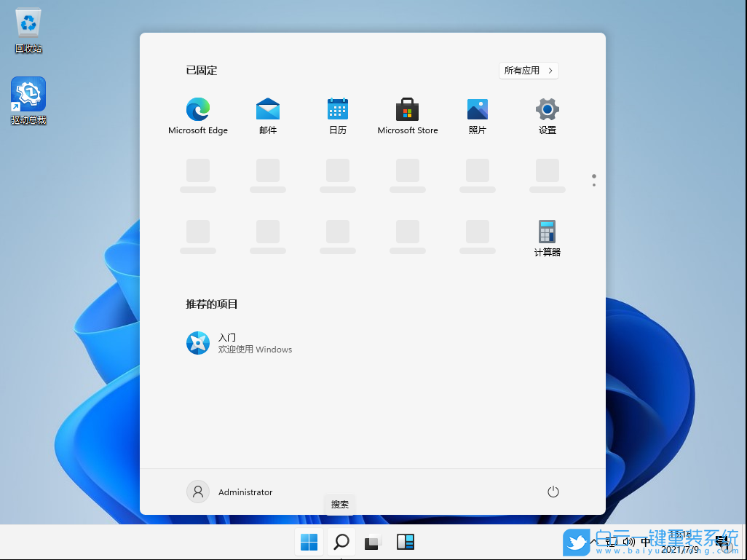Open the 所有应用 all-apps list
The height and width of the screenshot is (560, 747).
(x=528, y=70)
